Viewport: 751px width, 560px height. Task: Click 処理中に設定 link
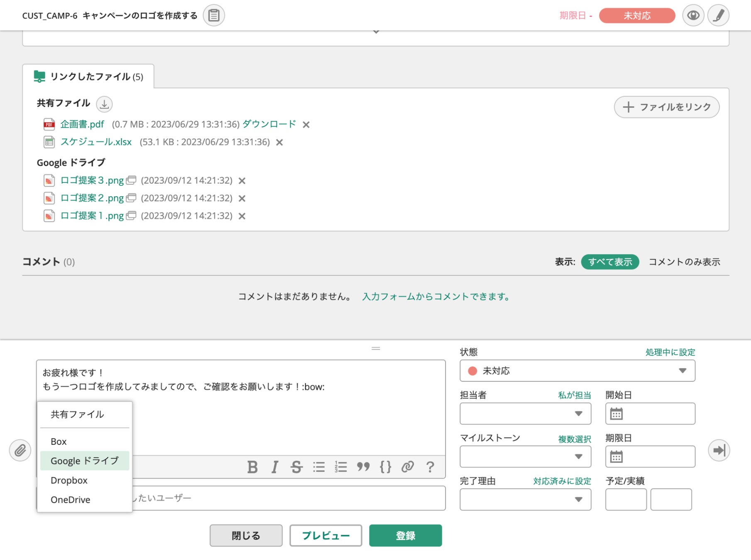point(670,352)
